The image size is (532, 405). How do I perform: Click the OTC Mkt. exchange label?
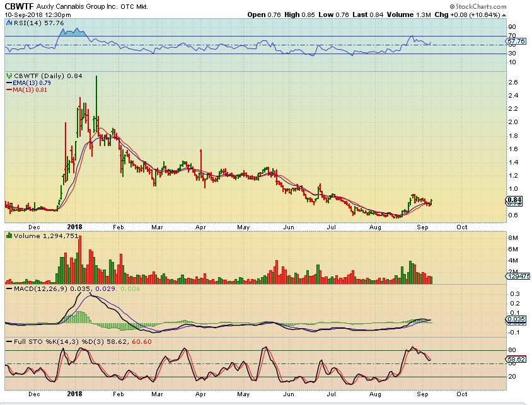point(134,6)
